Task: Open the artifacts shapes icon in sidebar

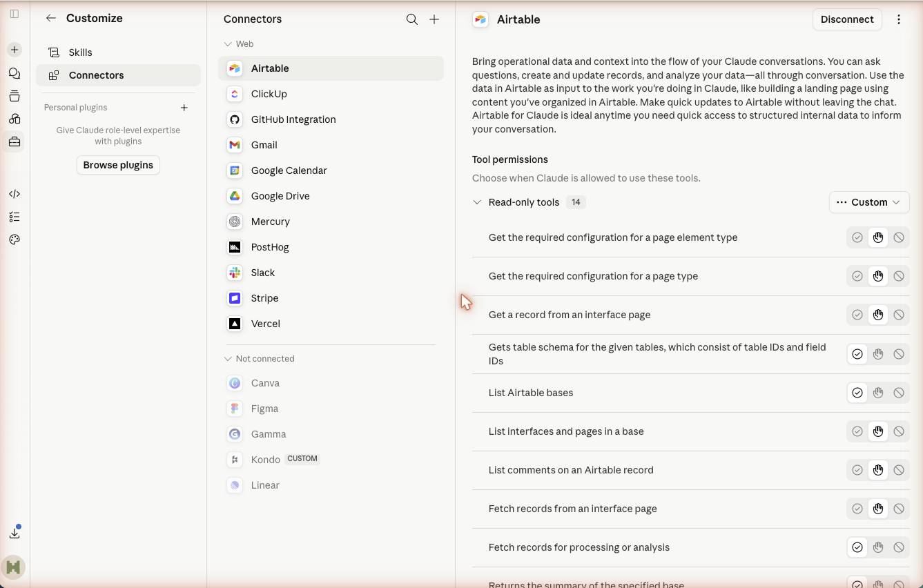Action: click(14, 119)
